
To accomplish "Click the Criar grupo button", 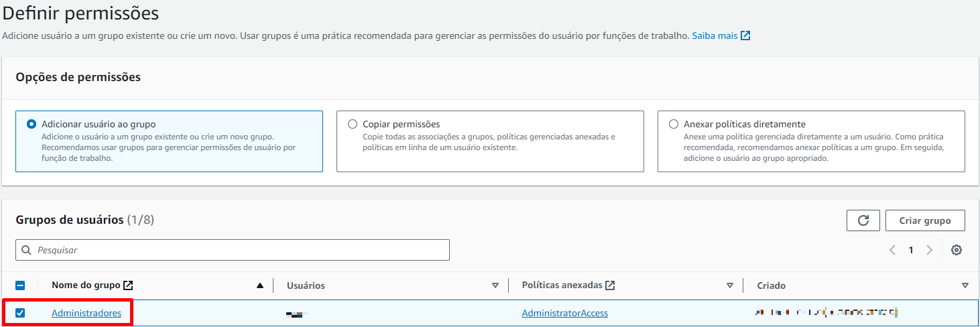I will [x=925, y=220].
